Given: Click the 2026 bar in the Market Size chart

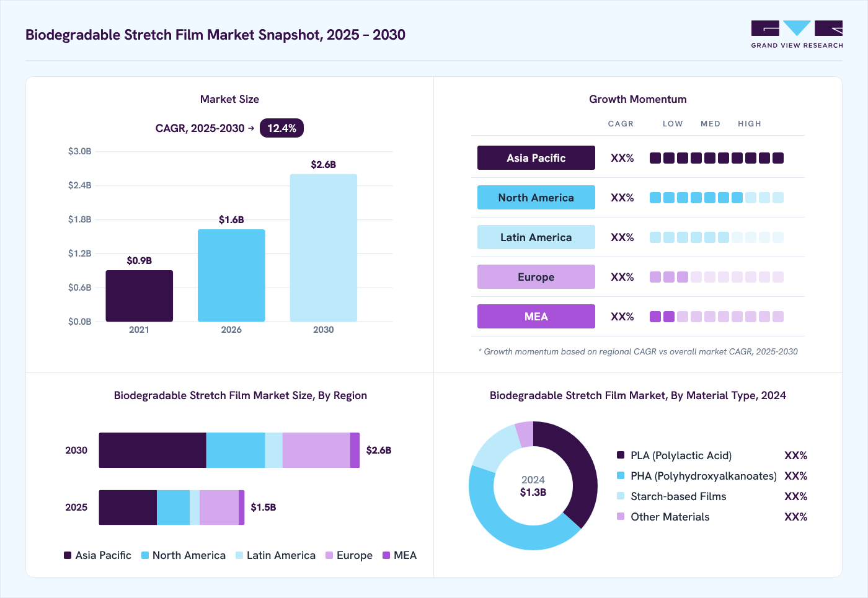Looking at the screenshot, I should coord(231,276).
